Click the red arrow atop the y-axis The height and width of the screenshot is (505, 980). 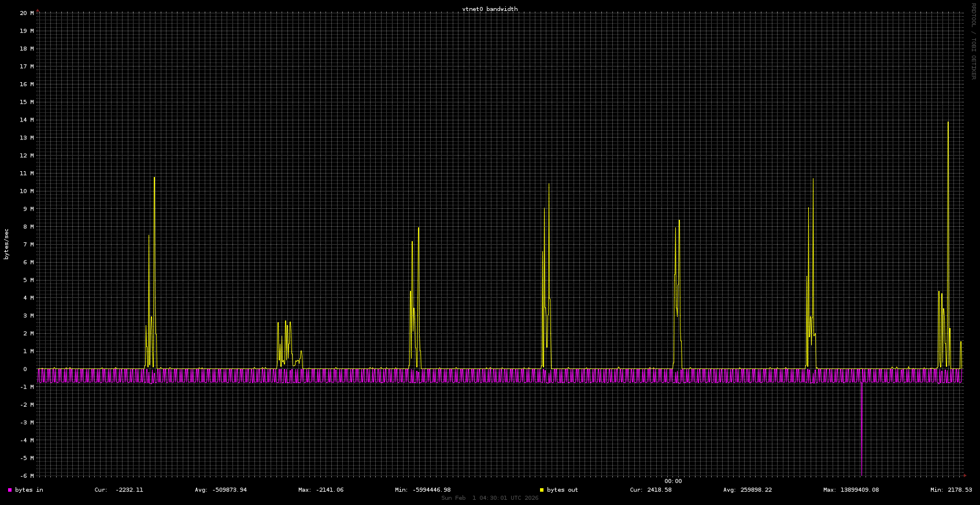(38, 10)
